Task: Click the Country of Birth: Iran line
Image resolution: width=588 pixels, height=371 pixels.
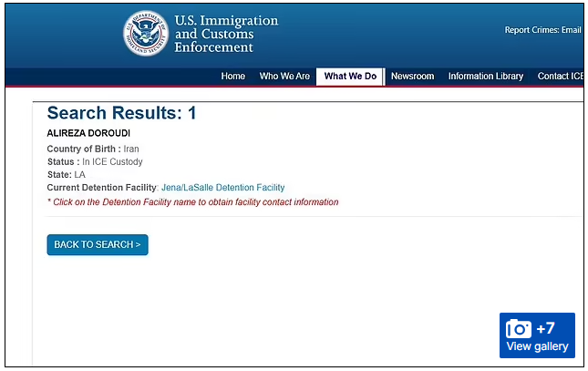Action: pos(93,149)
